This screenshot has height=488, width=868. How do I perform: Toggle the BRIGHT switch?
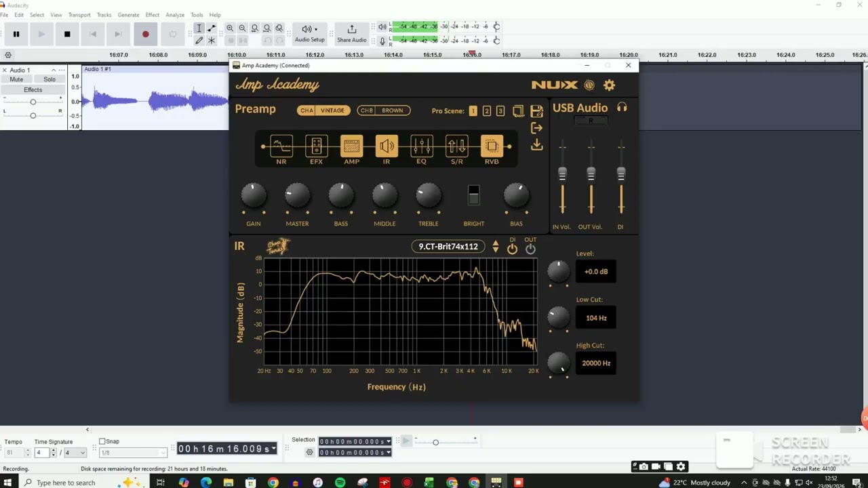(x=473, y=196)
